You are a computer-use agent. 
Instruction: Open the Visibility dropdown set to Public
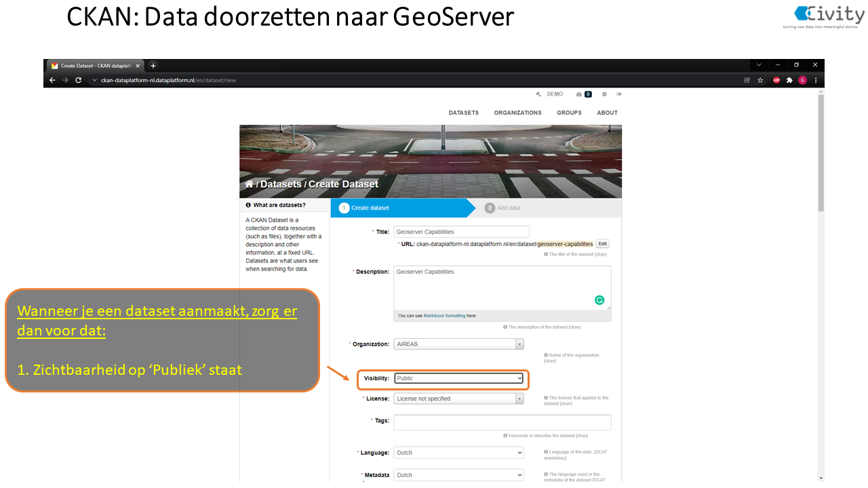(x=459, y=378)
